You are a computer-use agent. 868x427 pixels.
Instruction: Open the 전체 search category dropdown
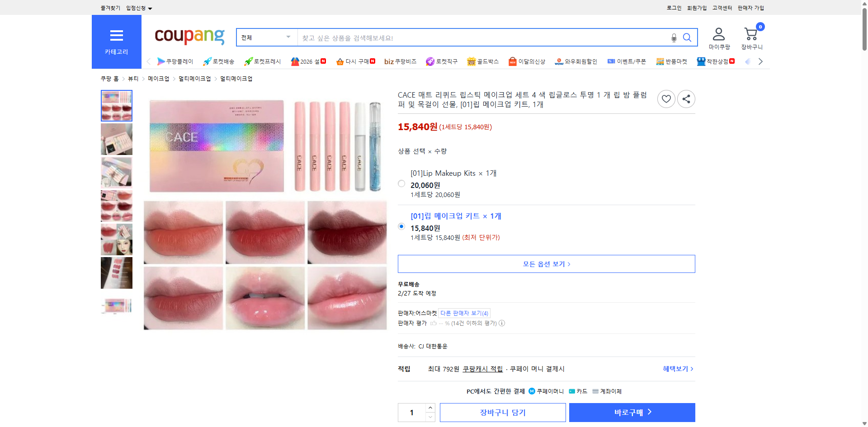click(266, 38)
